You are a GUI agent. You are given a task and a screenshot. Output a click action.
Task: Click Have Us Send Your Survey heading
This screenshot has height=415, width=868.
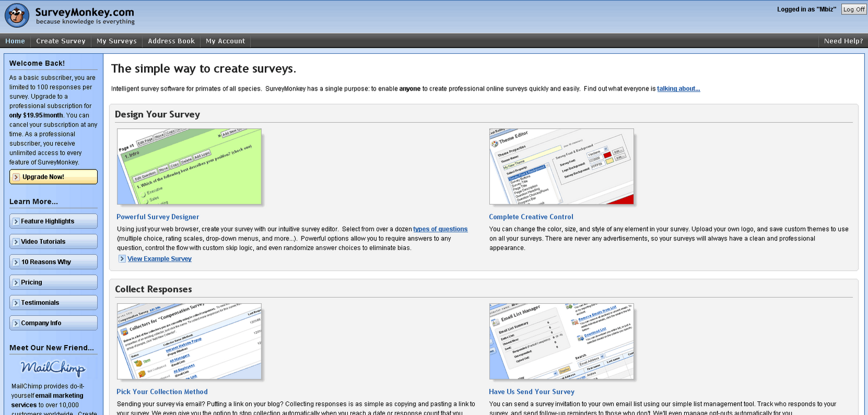(532, 392)
